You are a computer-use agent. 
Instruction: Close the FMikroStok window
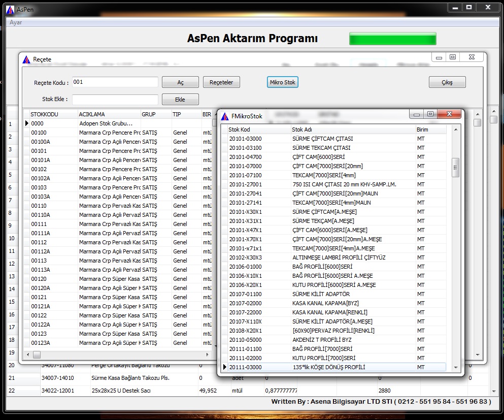449,114
